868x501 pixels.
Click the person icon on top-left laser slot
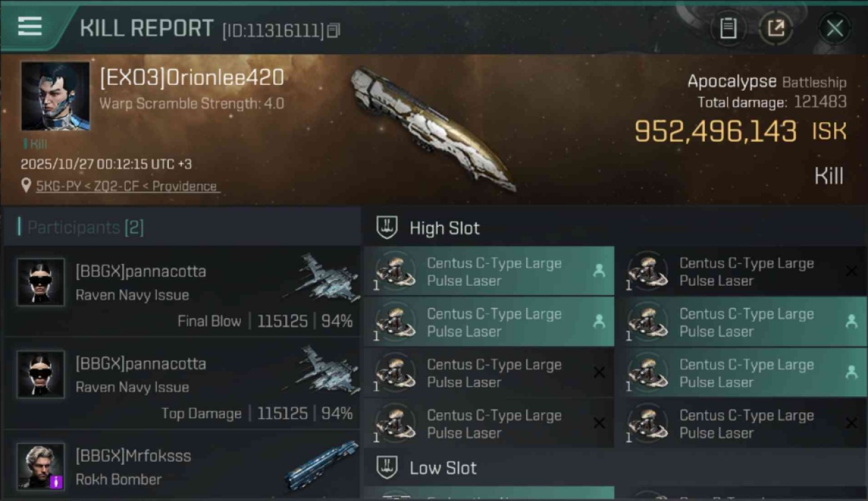(599, 271)
